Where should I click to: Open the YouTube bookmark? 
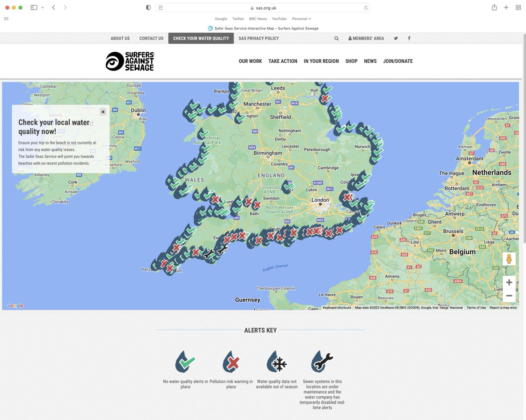[x=279, y=19]
